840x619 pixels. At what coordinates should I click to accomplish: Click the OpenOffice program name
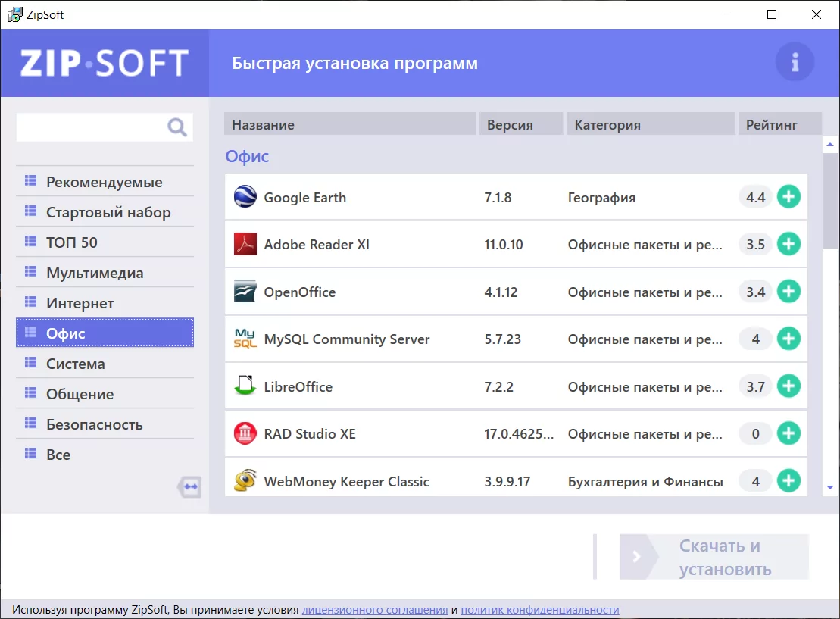click(x=299, y=292)
